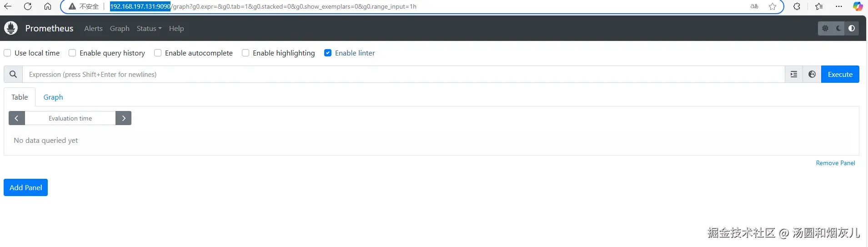Click the Add Panel button
Viewport: 868px width, 247px height.
(x=26, y=187)
